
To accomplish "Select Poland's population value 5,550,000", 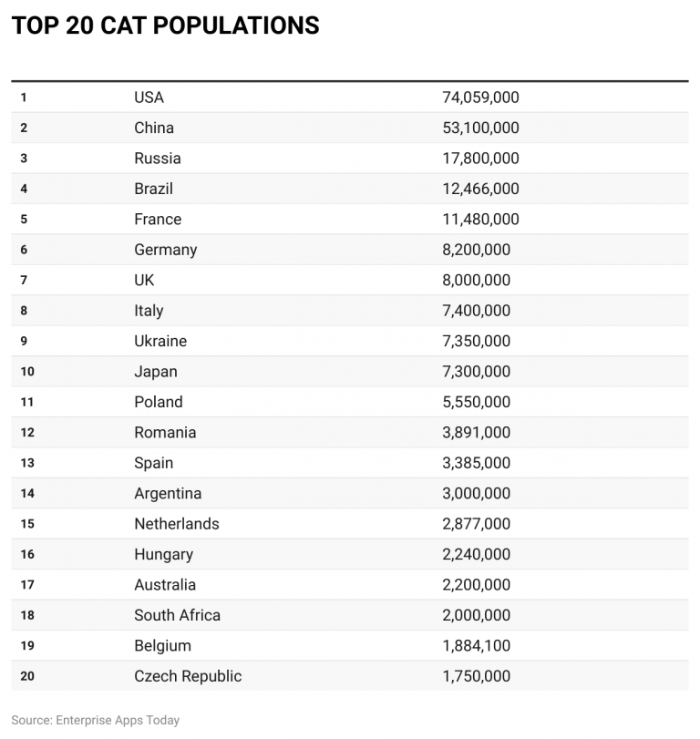I will click(476, 402).
